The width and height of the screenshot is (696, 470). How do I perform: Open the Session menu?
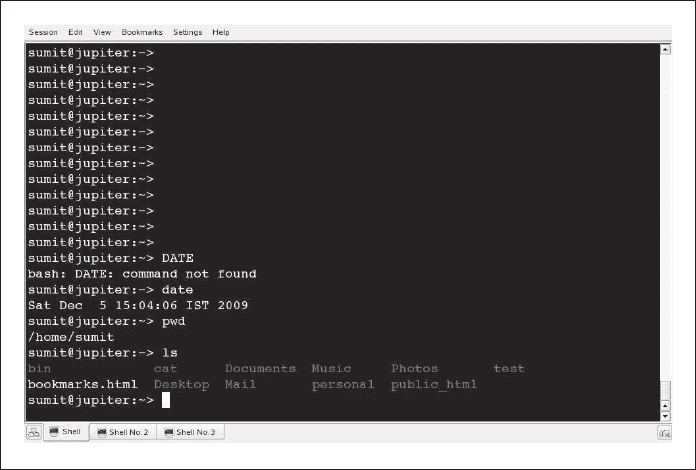coord(43,32)
